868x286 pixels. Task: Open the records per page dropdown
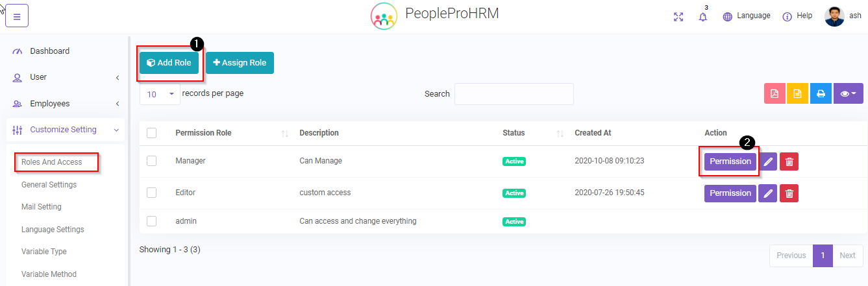click(160, 94)
